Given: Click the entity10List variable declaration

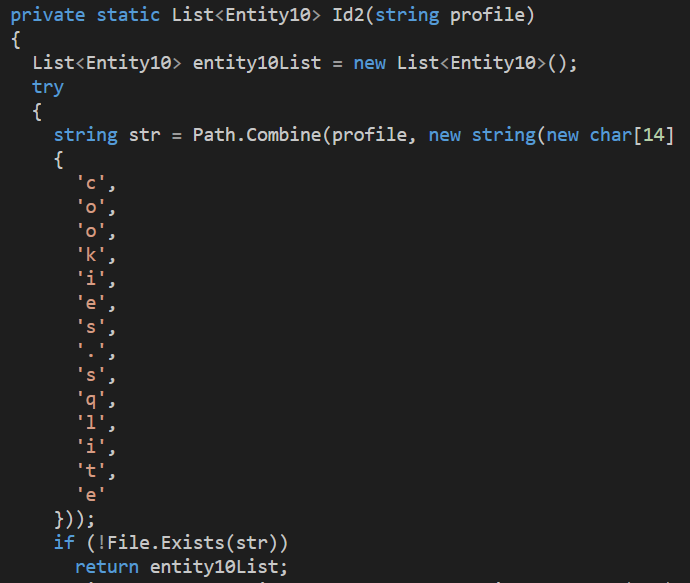Looking at the screenshot, I should (257, 63).
